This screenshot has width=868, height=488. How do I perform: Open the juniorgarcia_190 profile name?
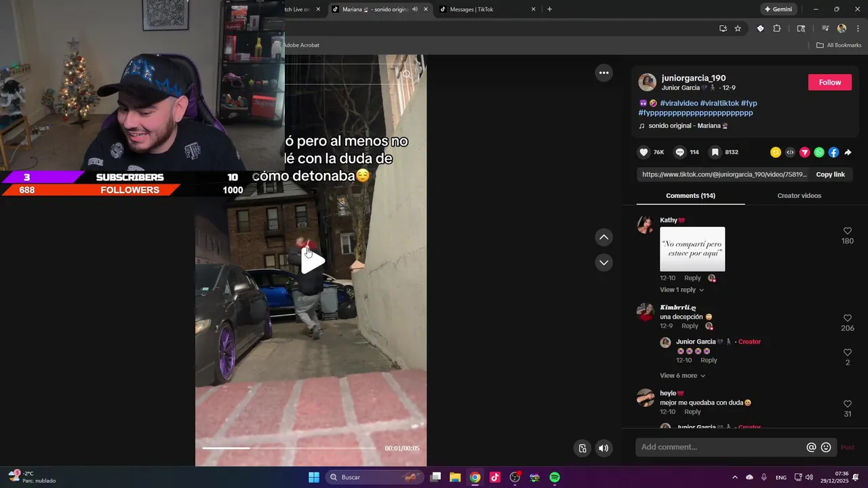694,78
